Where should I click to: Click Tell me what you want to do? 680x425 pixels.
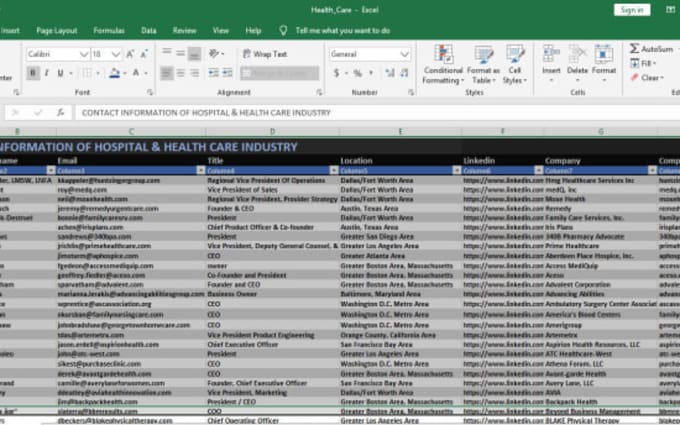tap(343, 31)
